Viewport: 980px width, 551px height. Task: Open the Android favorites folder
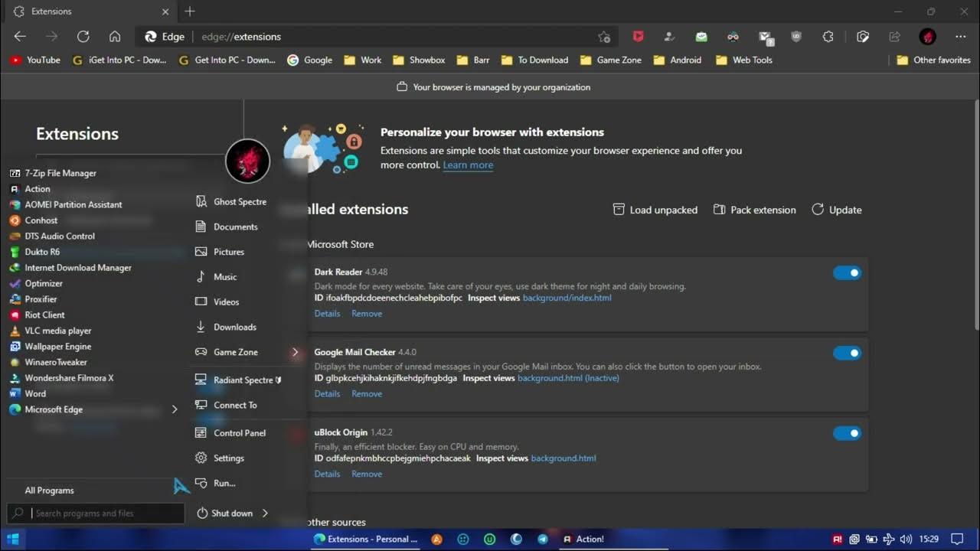click(x=677, y=60)
